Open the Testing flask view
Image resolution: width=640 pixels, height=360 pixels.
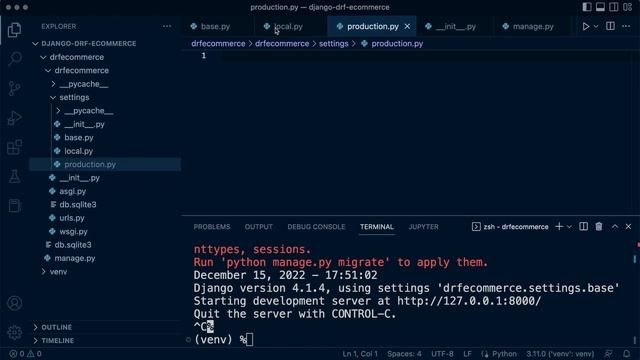14,176
